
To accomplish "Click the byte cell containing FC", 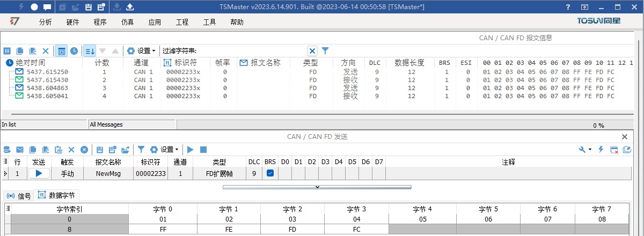I will 357,228.
